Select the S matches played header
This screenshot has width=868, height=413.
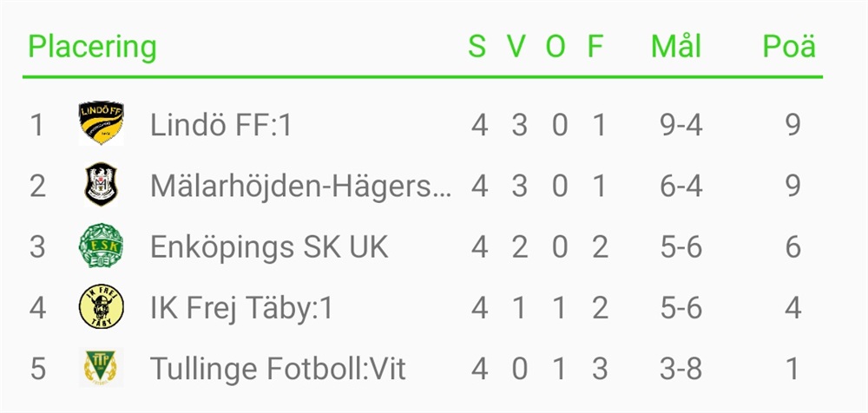pyautogui.click(x=477, y=47)
